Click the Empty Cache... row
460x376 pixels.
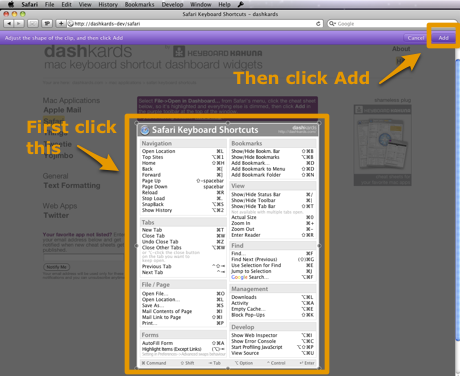(x=273, y=309)
